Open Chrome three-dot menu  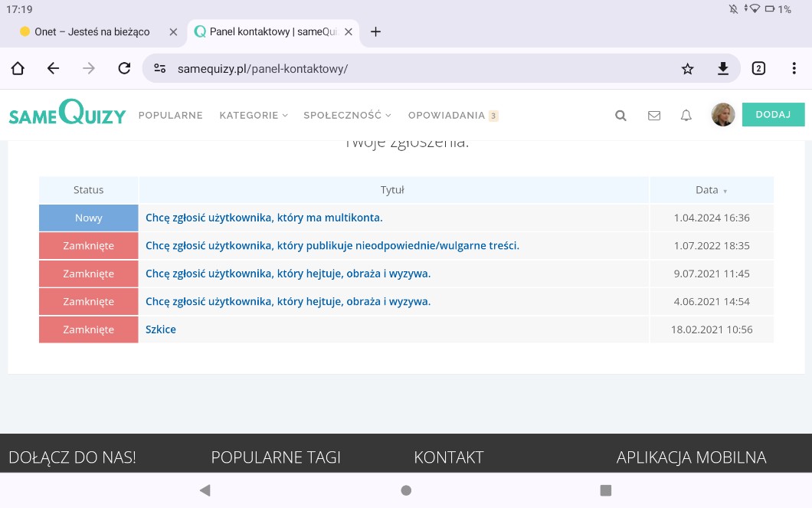pyautogui.click(x=794, y=68)
